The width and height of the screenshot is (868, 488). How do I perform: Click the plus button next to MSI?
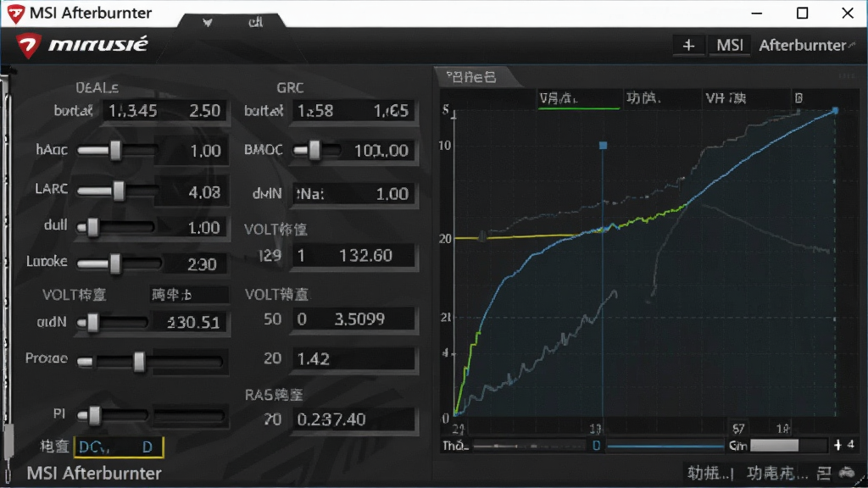[688, 46]
